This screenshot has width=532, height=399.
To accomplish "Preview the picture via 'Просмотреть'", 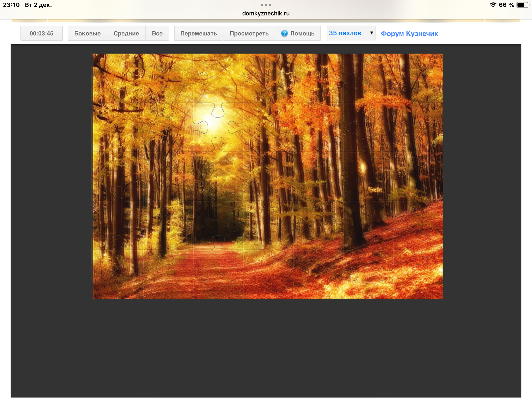I will pyautogui.click(x=249, y=33).
